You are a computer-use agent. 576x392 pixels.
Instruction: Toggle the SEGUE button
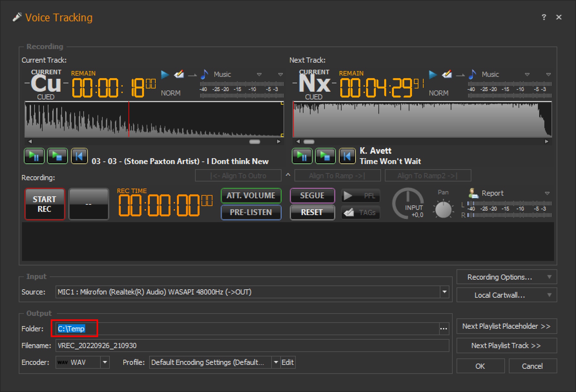(312, 196)
